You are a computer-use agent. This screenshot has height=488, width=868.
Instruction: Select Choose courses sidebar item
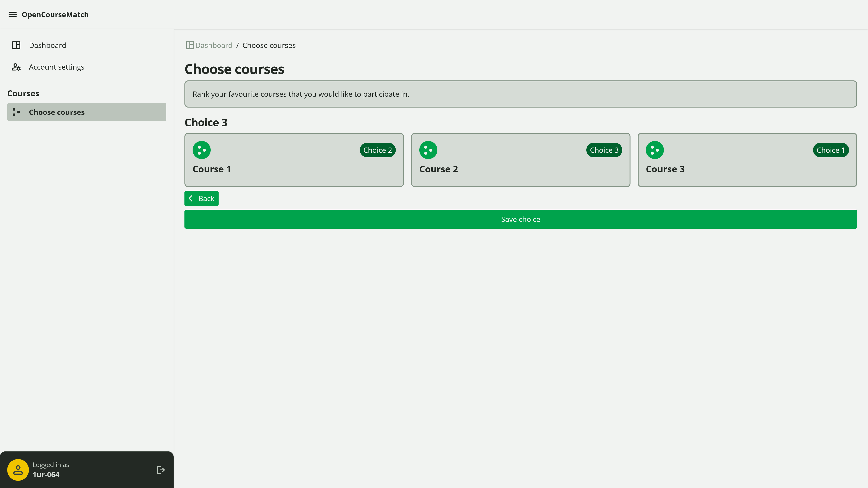tap(87, 112)
